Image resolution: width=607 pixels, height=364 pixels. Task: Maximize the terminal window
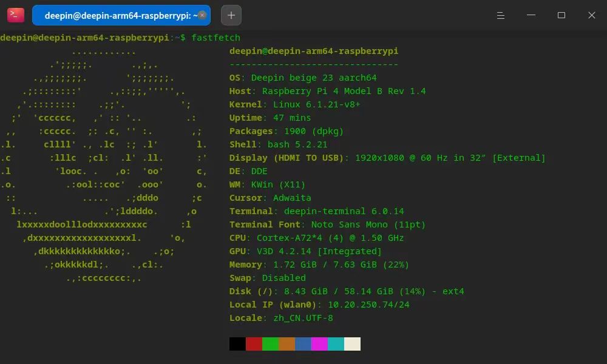(561, 15)
